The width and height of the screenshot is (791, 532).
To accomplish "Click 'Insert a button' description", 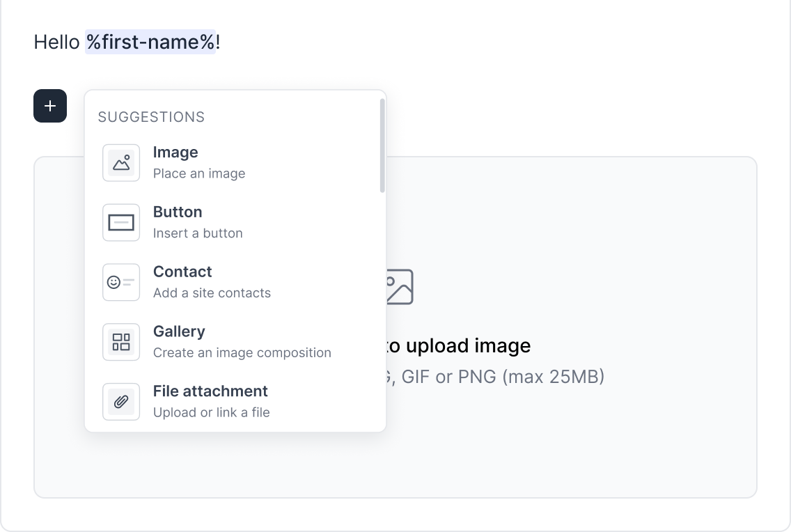I will [x=198, y=233].
